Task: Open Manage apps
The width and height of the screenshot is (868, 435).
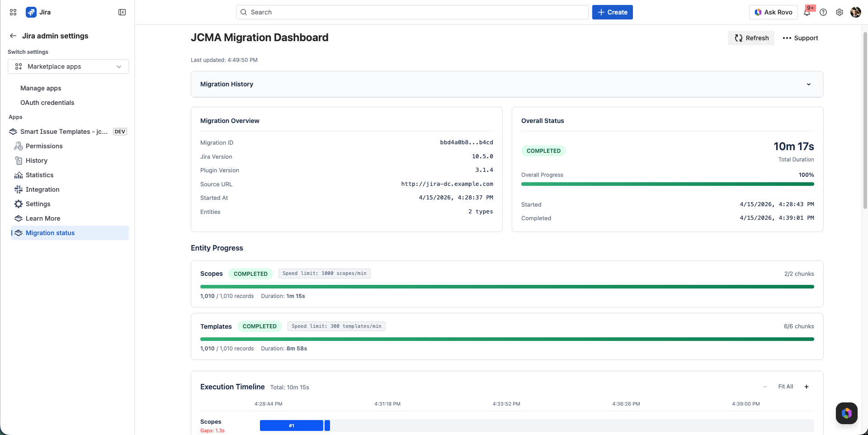Action: 41,88
